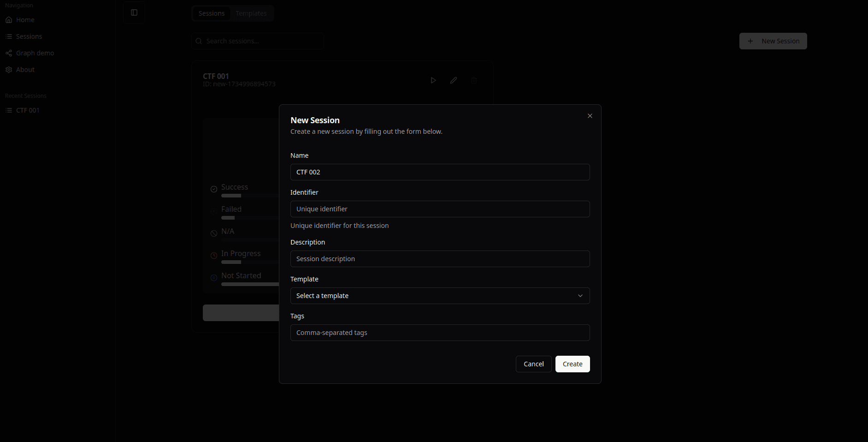
Task: Toggle the sidebar panel icon
Action: (134, 13)
